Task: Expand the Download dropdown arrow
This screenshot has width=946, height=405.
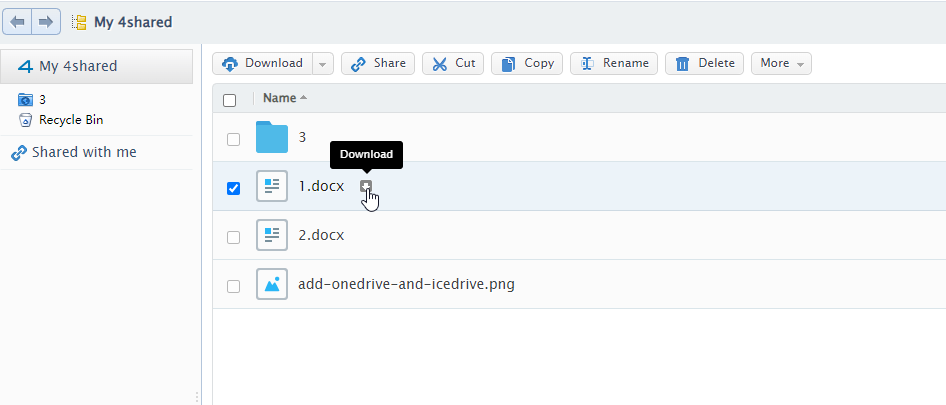Action: pyautogui.click(x=322, y=64)
